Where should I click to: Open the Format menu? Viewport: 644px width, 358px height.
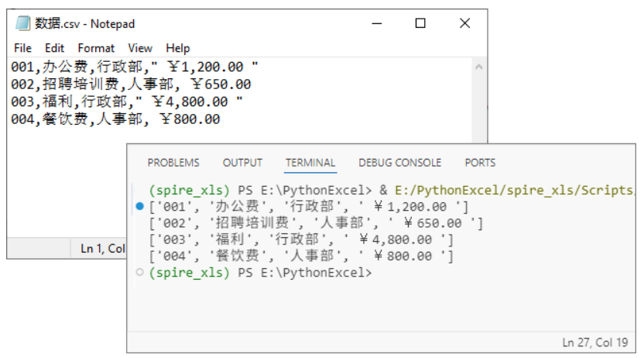pyautogui.click(x=96, y=48)
